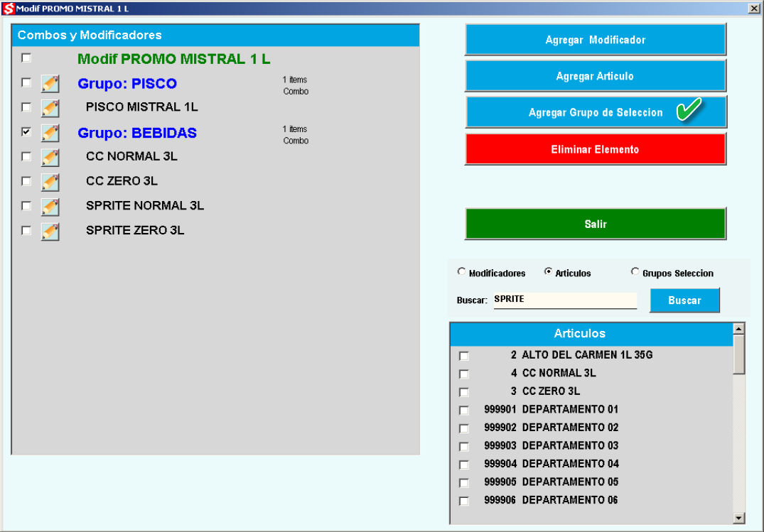The image size is (764, 532).
Task: Check the SPRITE NORMAL 3L checkbox
Action: click(x=26, y=205)
